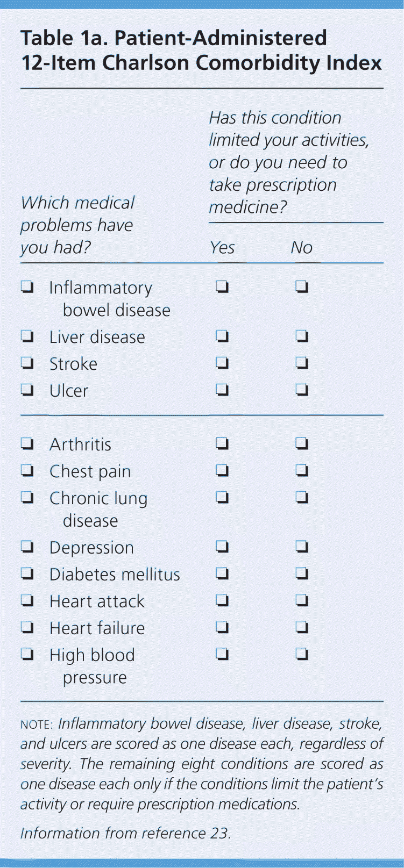Image resolution: width=404 pixels, height=868 pixels.
Task: Mark No for Depression
Action: coord(302,547)
